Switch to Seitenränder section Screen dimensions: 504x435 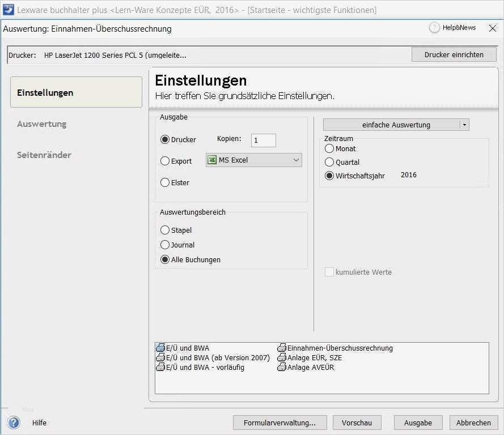click(x=44, y=155)
